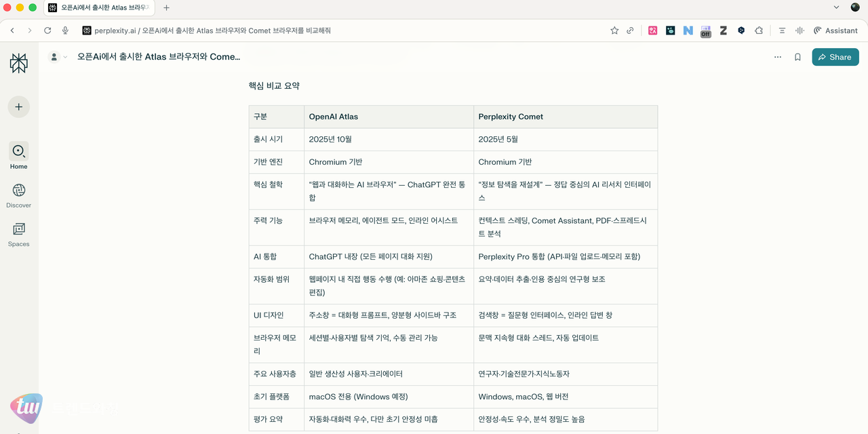
Task: Open the three-dot more options menu
Action: pyautogui.click(x=778, y=57)
